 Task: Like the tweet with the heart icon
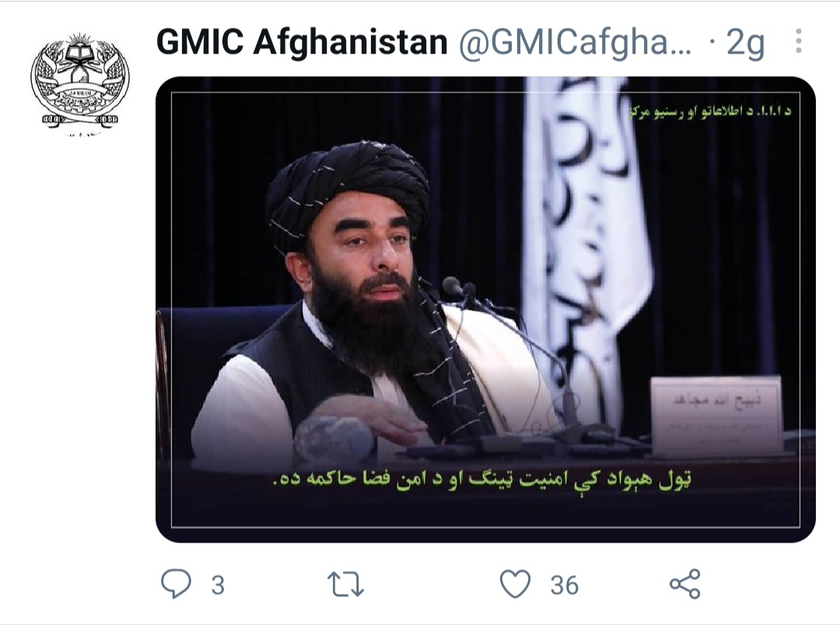(x=515, y=584)
